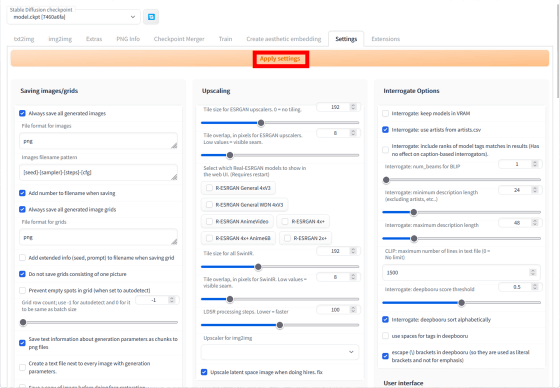The height and width of the screenshot is (388, 560).
Task: Toggle Save text information as png chunks
Action: pos(22,343)
